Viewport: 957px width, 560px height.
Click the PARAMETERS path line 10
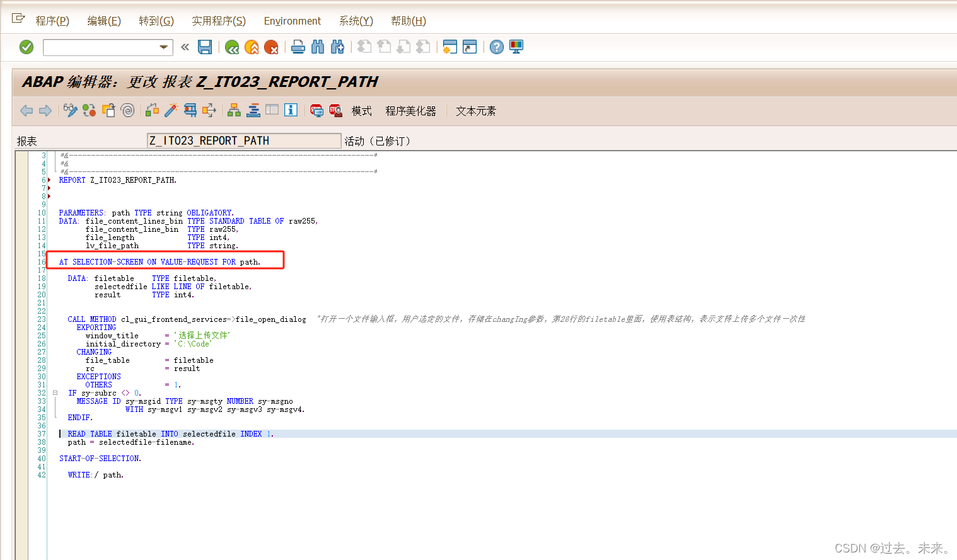click(x=146, y=213)
